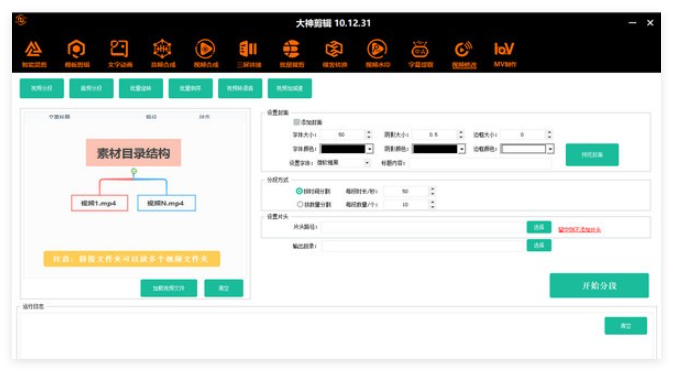Click the 字体大小 font size field showing 50
The width and height of the screenshot is (673, 371).
click(x=342, y=135)
